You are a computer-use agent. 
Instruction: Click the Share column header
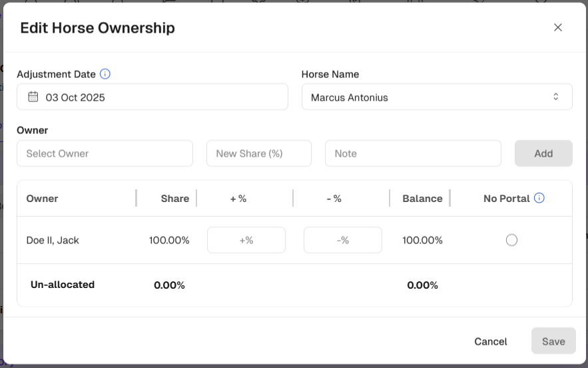tap(175, 198)
